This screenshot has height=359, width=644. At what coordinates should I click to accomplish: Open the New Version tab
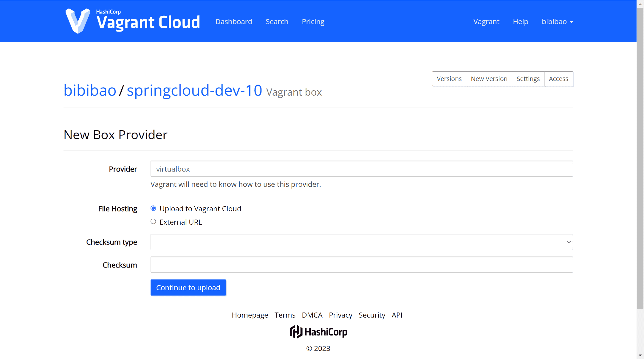[x=489, y=79]
